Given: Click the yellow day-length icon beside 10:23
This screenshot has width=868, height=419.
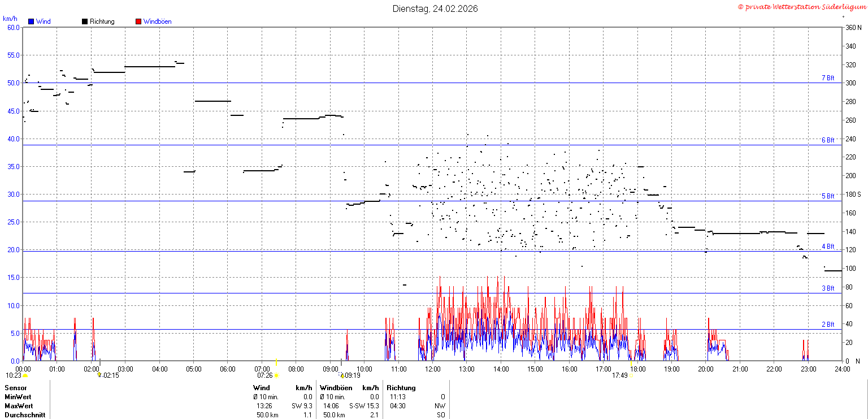Looking at the screenshot, I should (x=25, y=375).
